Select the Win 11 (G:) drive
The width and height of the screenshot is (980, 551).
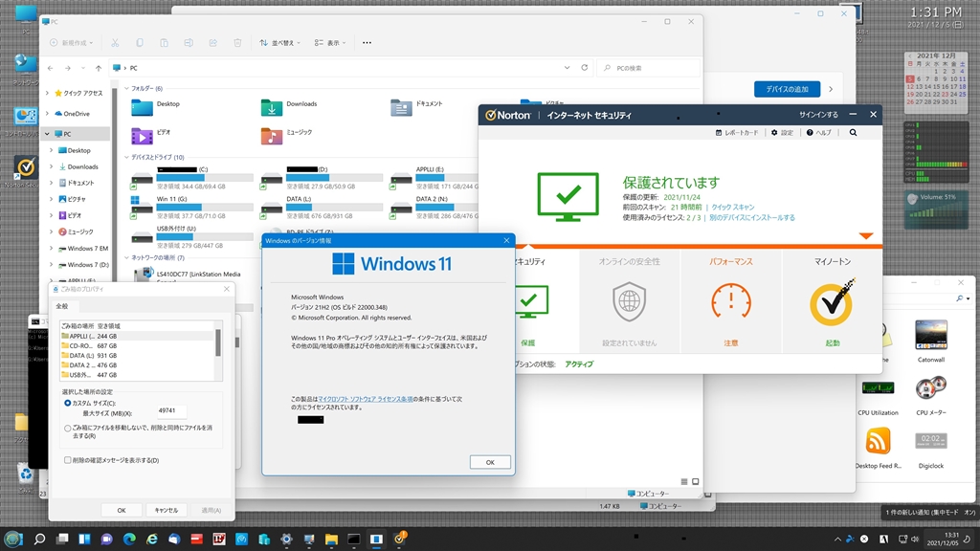click(191, 208)
